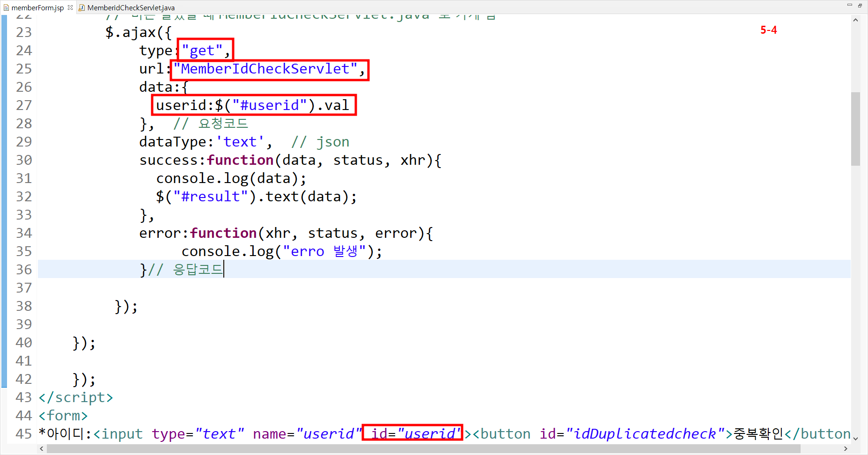Click "error:function" on line 34
The image size is (868, 455).
pyautogui.click(x=198, y=233)
